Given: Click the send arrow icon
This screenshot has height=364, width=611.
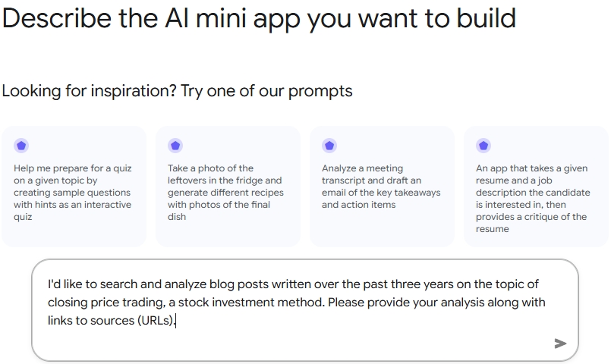Looking at the screenshot, I should pyautogui.click(x=560, y=344).
